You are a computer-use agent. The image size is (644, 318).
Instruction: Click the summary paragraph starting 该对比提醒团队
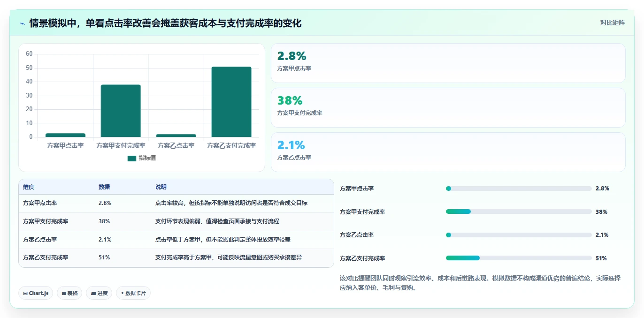[x=480, y=283]
